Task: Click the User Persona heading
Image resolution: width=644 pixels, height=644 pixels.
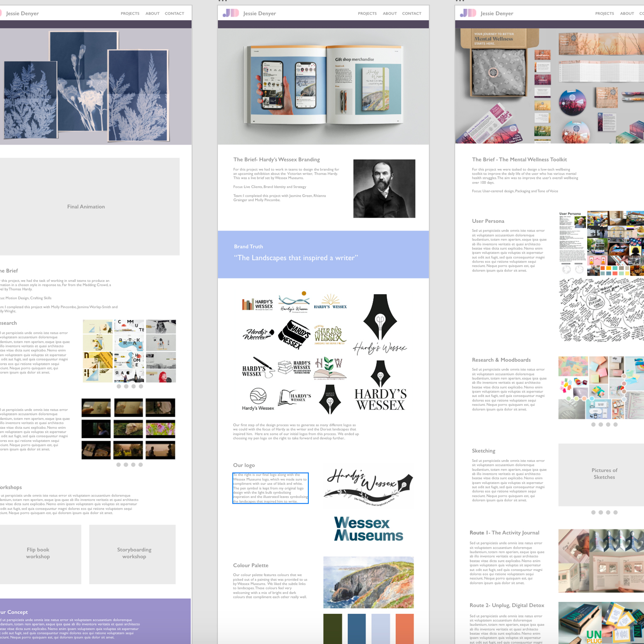Action: [488, 221]
